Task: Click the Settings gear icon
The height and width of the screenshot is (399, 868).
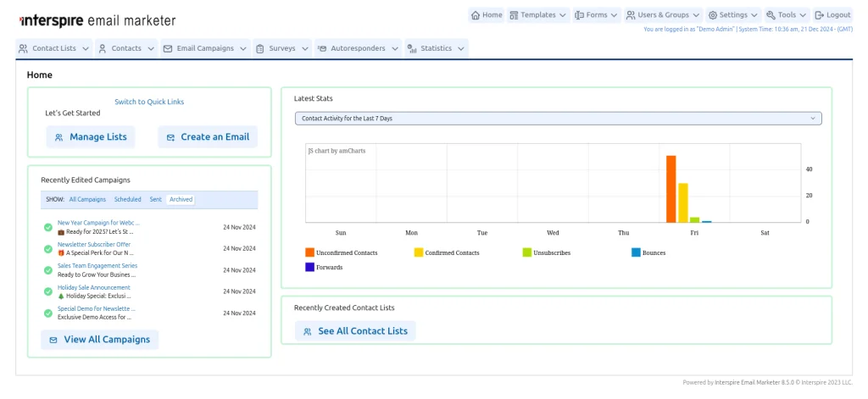Action: [x=712, y=15]
